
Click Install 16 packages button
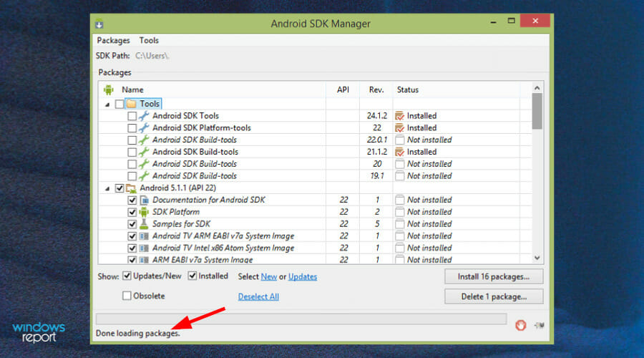click(x=494, y=276)
